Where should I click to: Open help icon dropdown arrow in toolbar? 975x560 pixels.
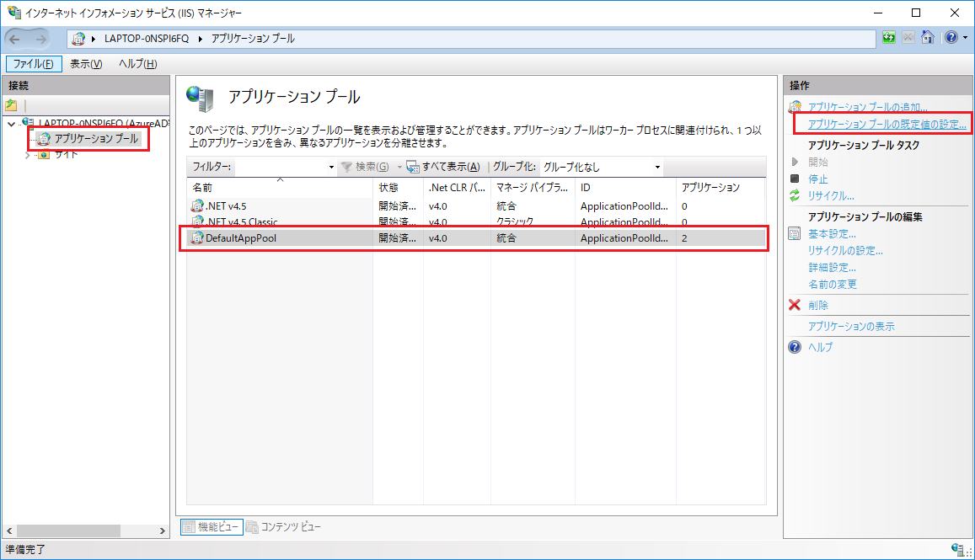[965, 38]
